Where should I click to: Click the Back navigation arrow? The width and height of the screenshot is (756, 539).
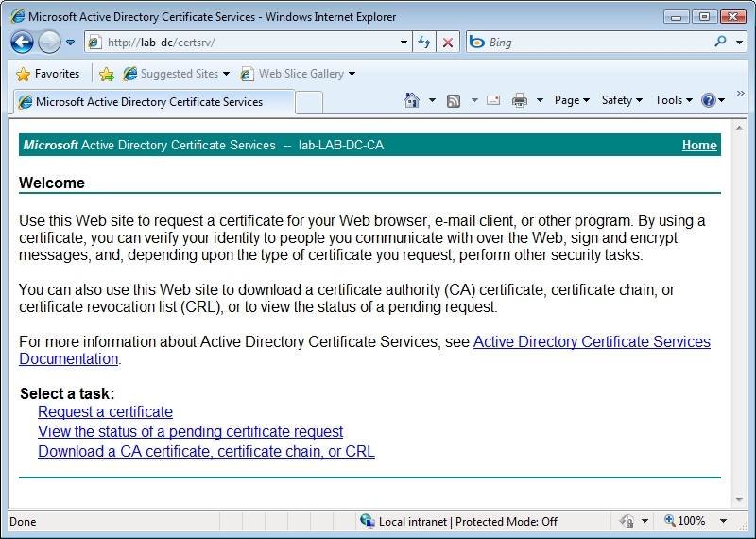(22, 42)
